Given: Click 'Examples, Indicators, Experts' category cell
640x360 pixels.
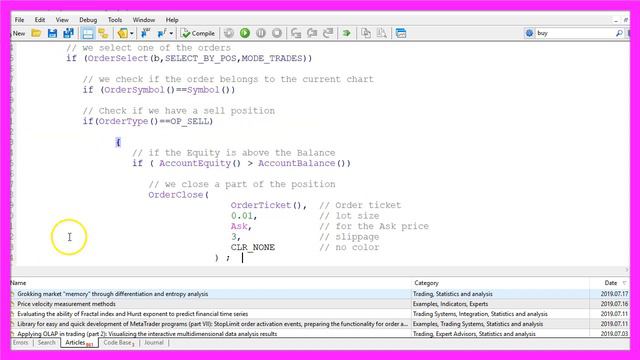Looking at the screenshot, I should click(x=450, y=304).
